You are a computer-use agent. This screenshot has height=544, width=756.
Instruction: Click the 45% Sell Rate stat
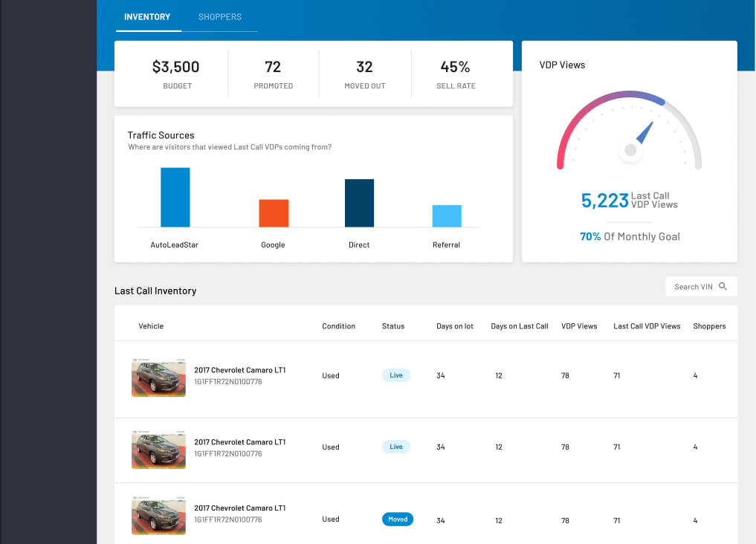456,74
